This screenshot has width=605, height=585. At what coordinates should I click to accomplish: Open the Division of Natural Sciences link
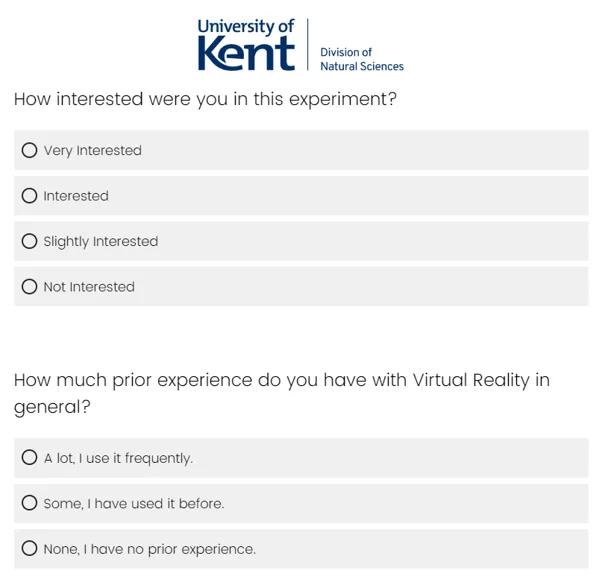coord(361,59)
